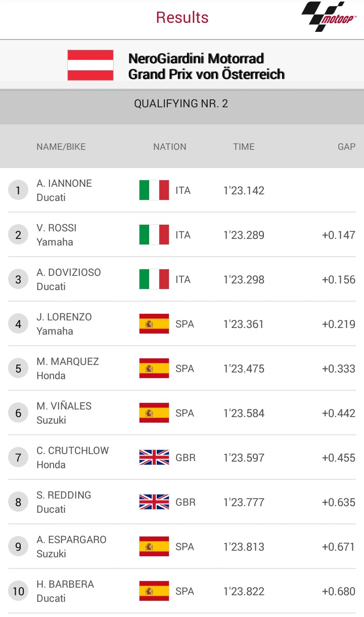Open V. Rossi rider entry
364x617 pixels.
[57, 235]
